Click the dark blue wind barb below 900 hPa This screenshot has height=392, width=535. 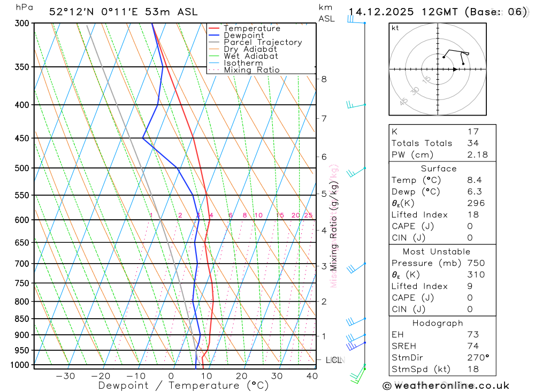click(356, 346)
